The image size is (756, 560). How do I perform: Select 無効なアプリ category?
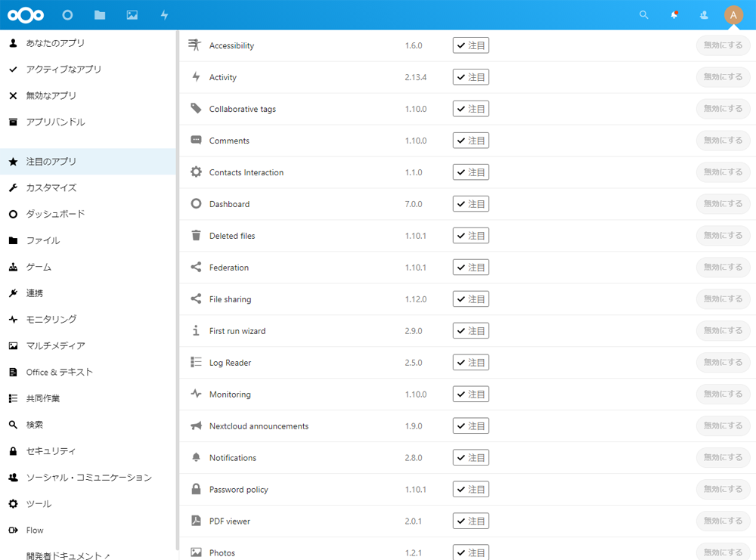[x=88, y=95]
